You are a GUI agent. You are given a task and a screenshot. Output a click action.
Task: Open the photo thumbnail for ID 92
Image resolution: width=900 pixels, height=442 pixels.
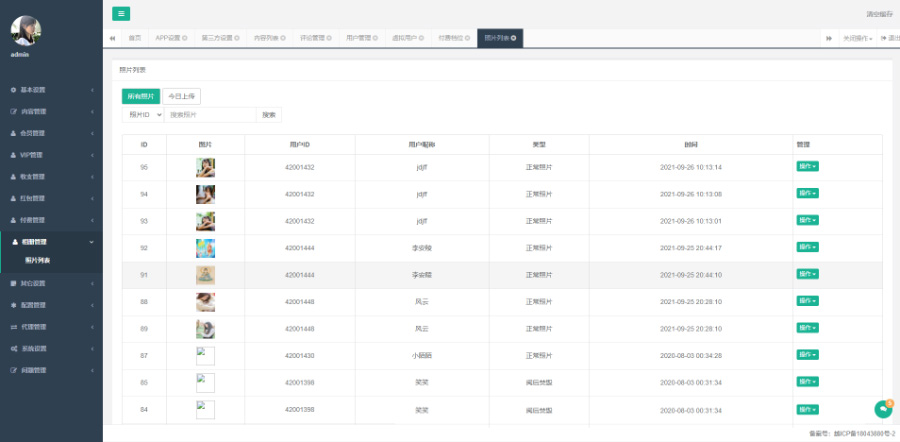coord(205,247)
